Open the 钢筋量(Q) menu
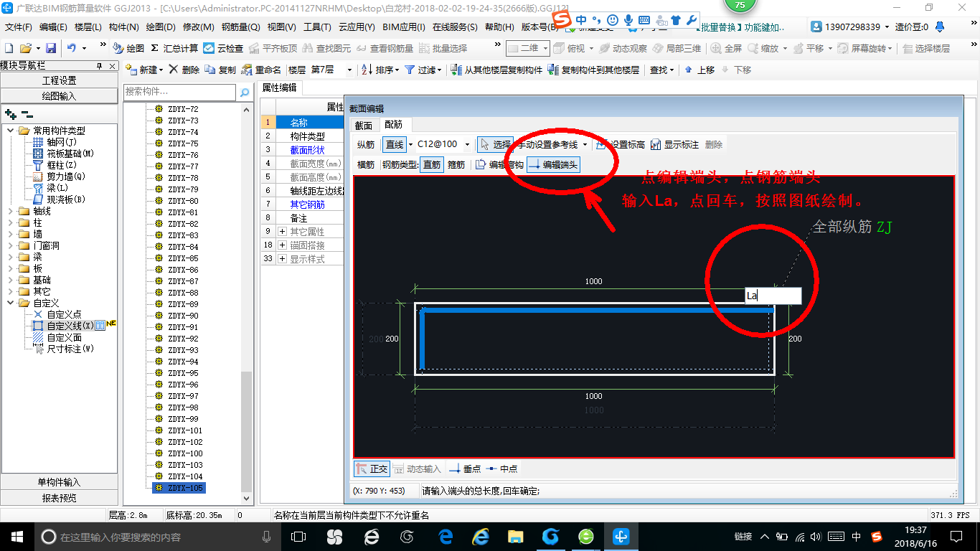Image resolution: width=980 pixels, height=551 pixels. tap(241, 27)
